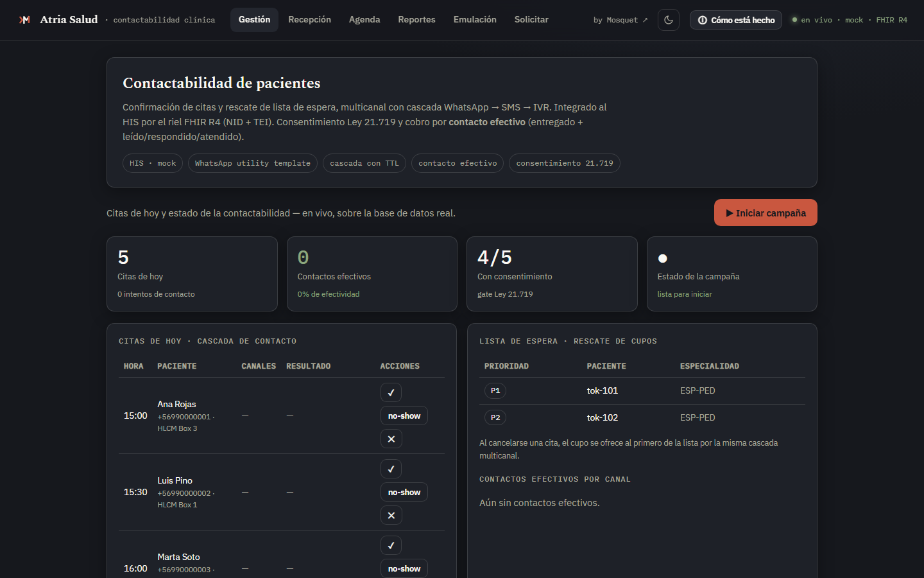Go to the Agenda tab
This screenshot has width=924, height=578.
364,20
